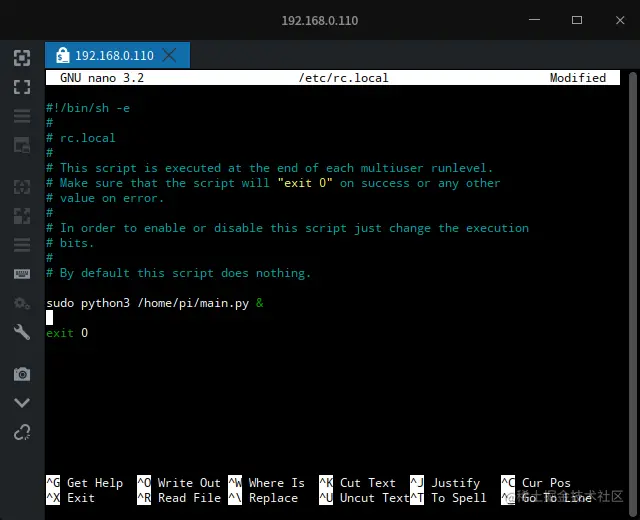The width and height of the screenshot is (640, 520).
Task: Click the broken-link disconnect icon
Action: pyautogui.click(x=22, y=432)
